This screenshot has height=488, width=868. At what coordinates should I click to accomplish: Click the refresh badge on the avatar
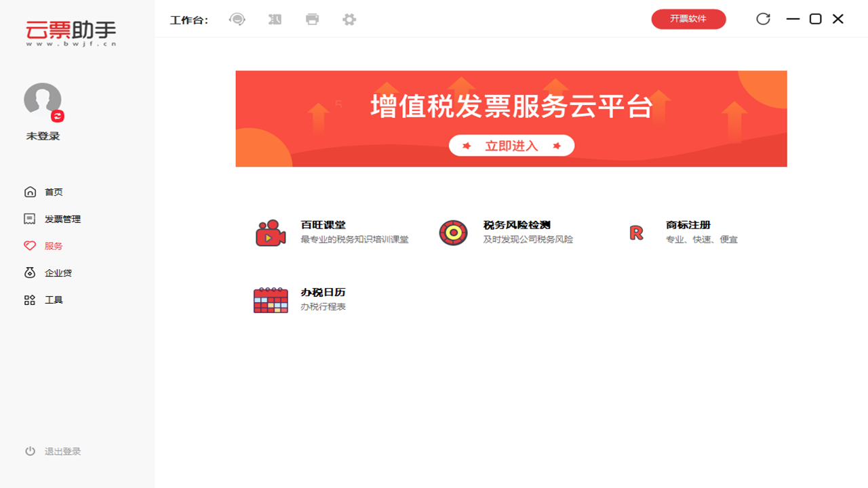point(58,116)
